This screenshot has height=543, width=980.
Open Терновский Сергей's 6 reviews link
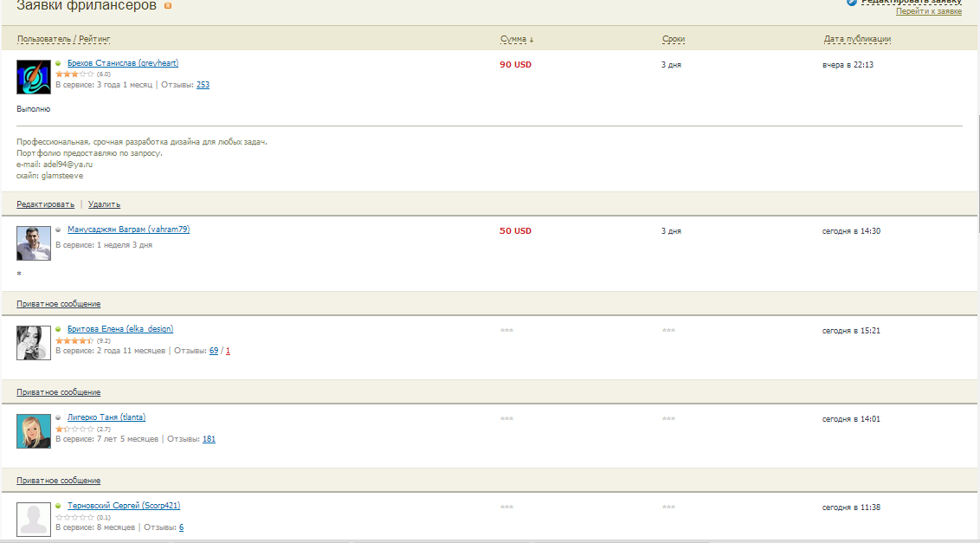[x=181, y=527]
